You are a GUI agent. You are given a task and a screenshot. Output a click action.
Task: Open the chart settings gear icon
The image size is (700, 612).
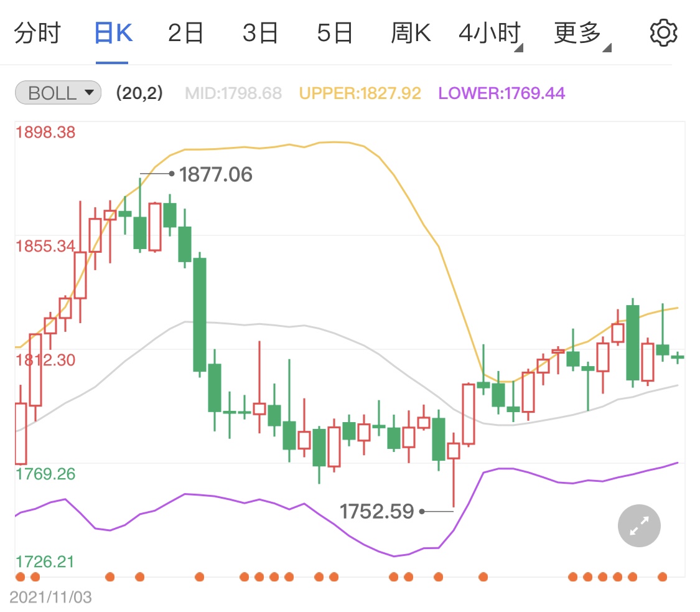[663, 32]
